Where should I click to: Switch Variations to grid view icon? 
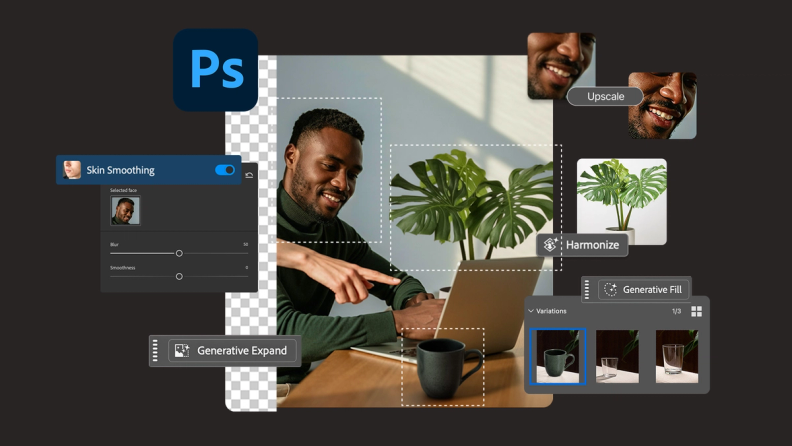(x=697, y=311)
